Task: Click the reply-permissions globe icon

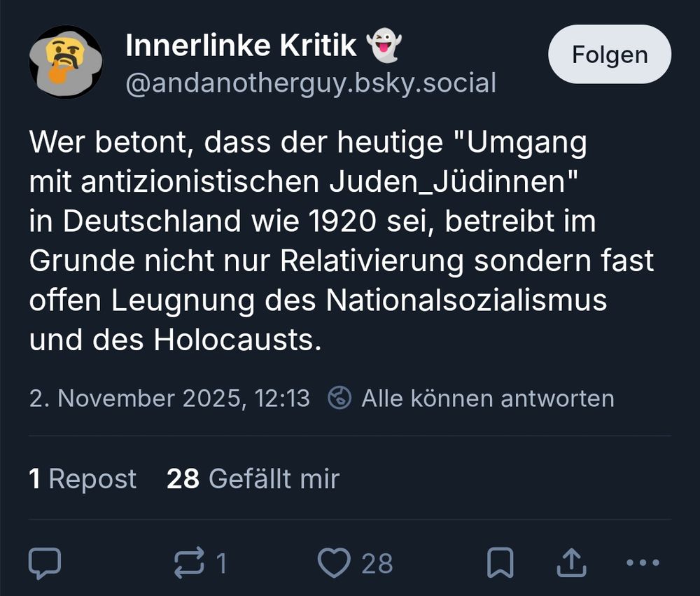Action: click(x=338, y=398)
